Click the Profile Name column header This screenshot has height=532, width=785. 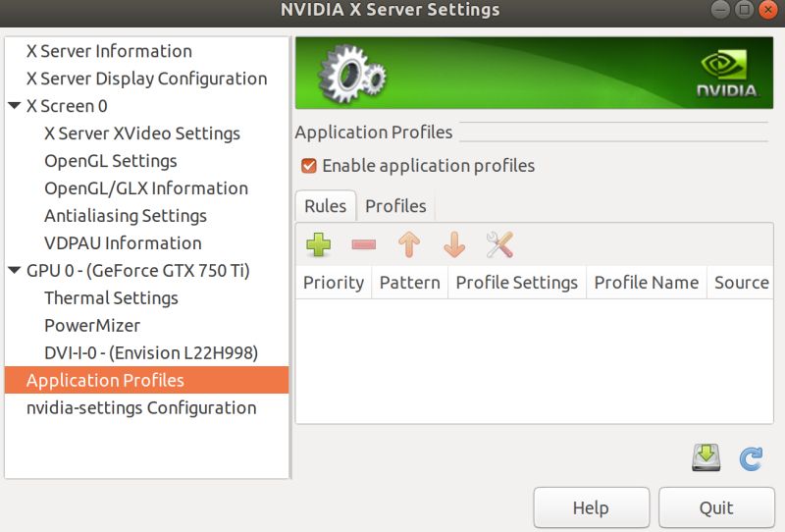[647, 283]
